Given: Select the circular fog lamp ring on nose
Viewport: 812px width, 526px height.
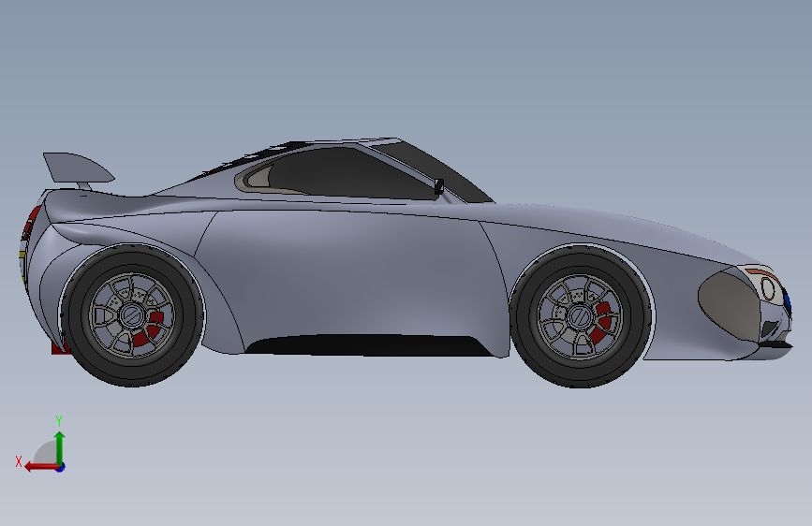Looking at the screenshot, I should [x=768, y=289].
